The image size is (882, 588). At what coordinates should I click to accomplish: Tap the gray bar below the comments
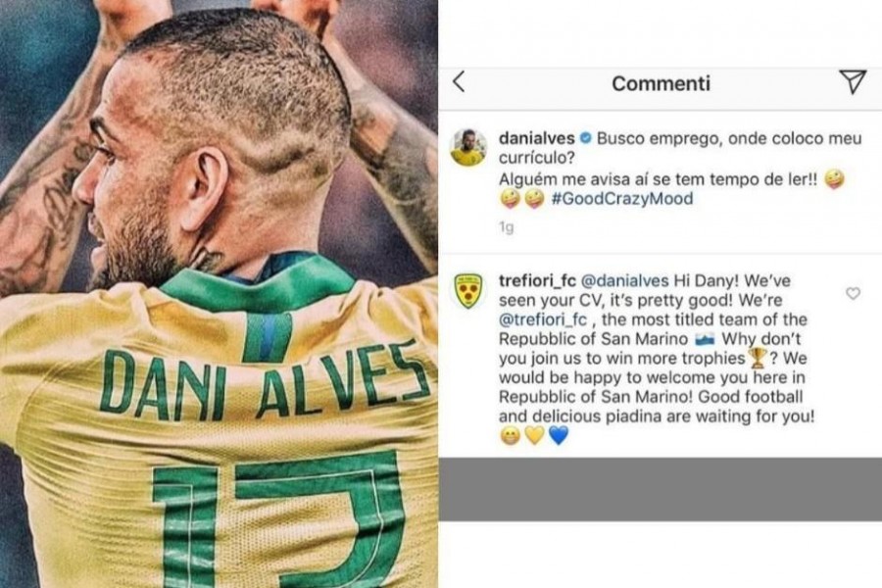tap(661, 489)
